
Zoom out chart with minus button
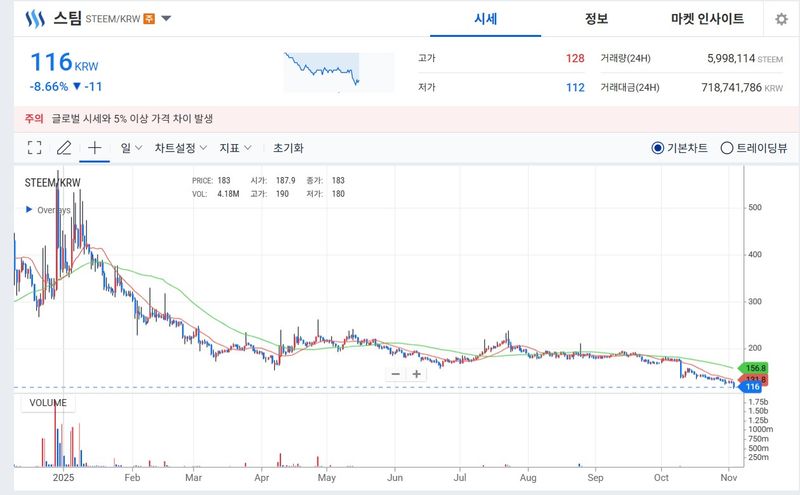pos(396,374)
